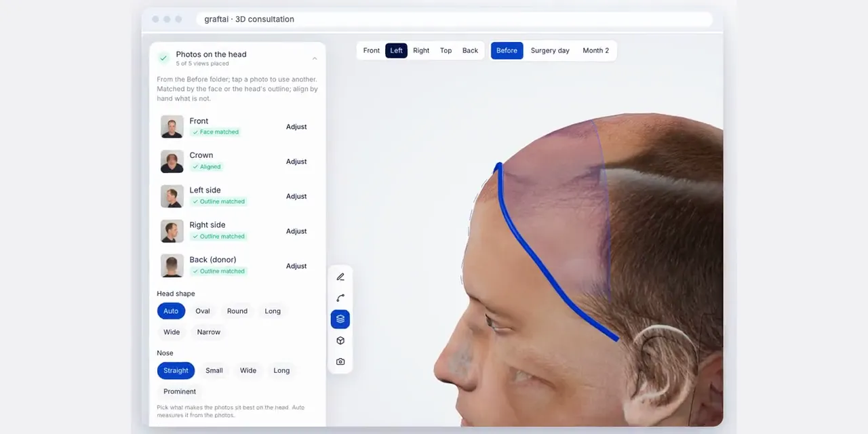868x434 pixels.
Task: Adjust the Right side photo
Action: coord(296,231)
